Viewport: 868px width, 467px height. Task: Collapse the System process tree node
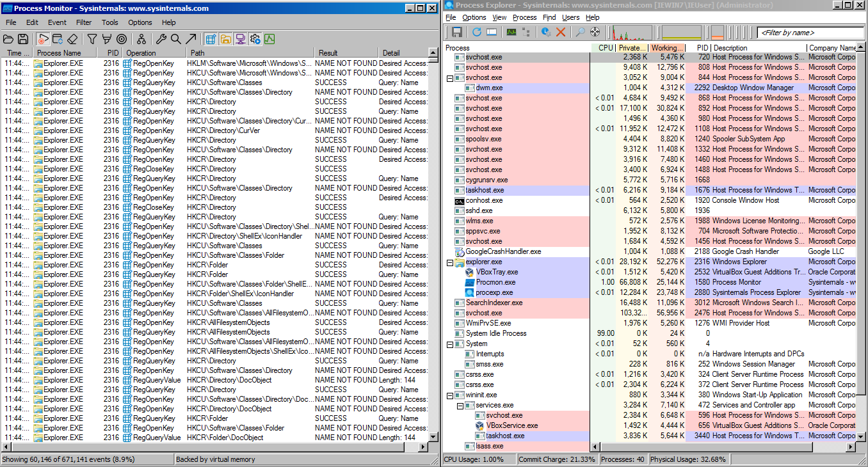[x=449, y=344]
